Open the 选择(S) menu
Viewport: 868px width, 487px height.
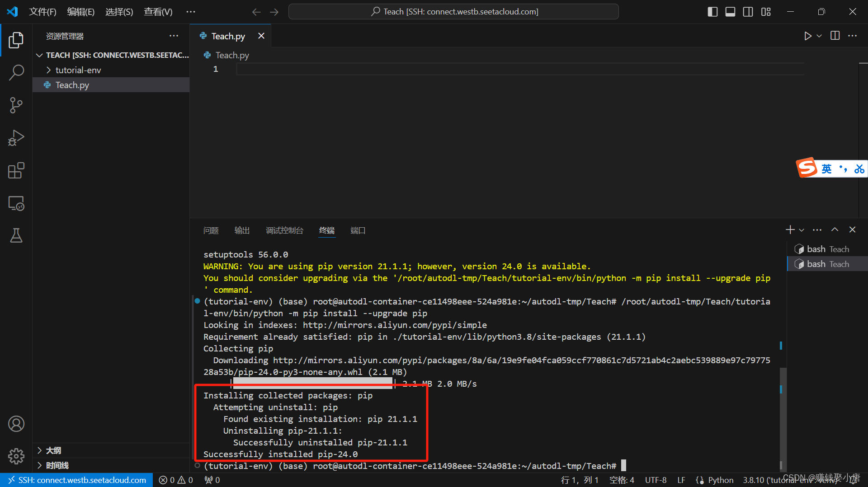click(x=119, y=12)
